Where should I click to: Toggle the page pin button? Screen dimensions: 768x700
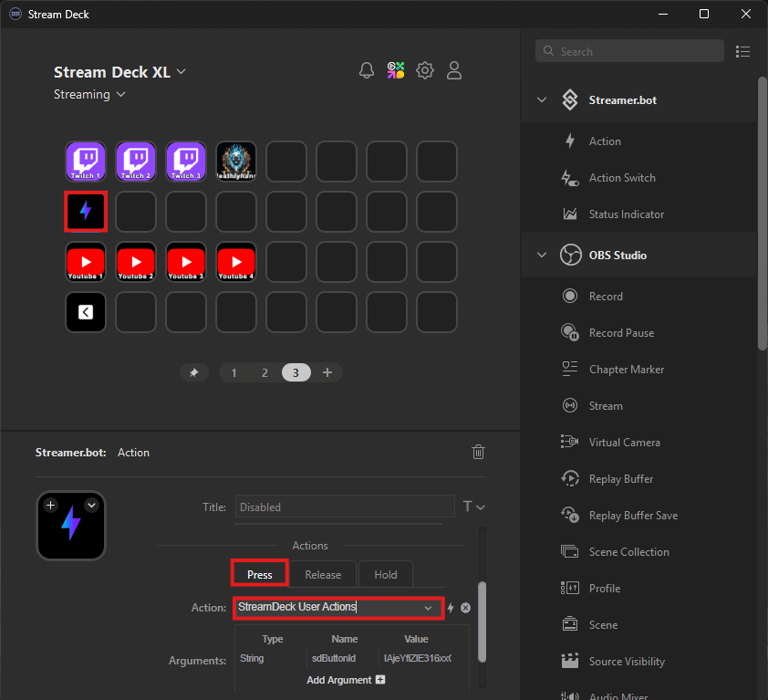point(193,372)
